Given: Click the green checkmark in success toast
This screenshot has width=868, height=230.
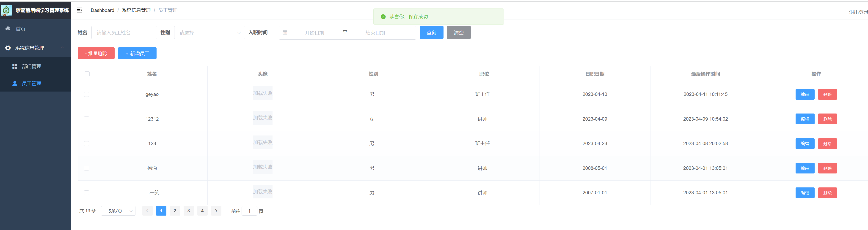Looking at the screenshot, I should tap(384, 16).
